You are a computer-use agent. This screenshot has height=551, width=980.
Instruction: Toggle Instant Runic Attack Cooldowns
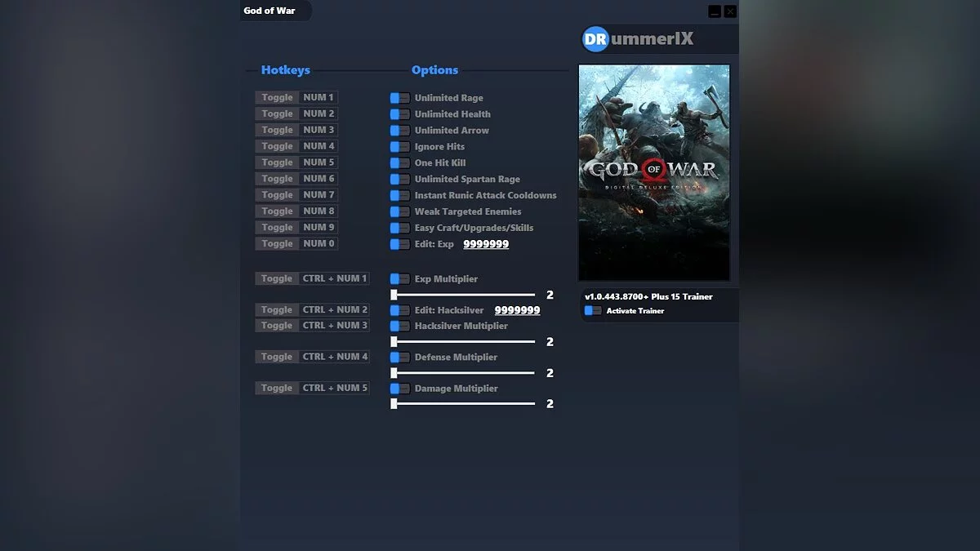(x=399, y=195)
